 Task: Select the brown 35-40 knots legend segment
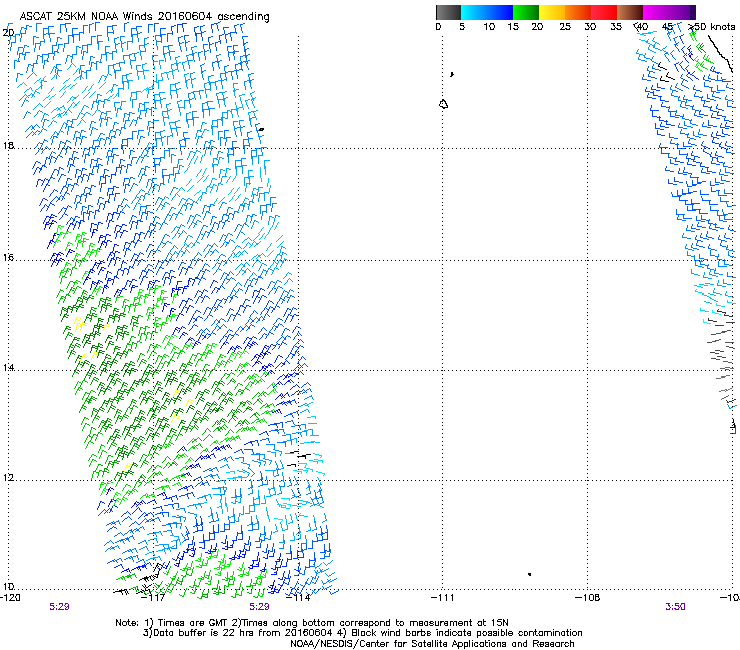point(630,12)
